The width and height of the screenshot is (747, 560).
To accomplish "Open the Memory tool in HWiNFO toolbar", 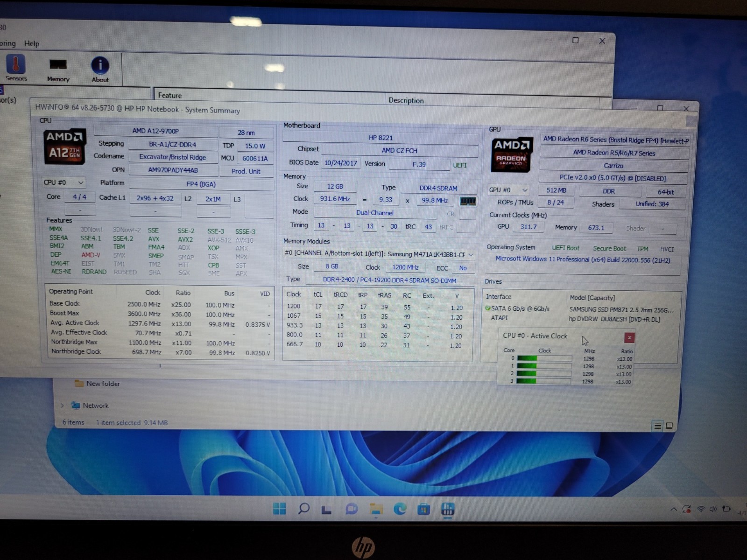I will tap(58, 70).
